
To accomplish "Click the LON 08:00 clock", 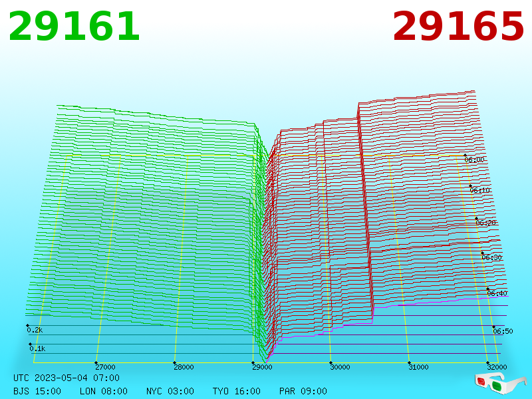I will point(104,391).
